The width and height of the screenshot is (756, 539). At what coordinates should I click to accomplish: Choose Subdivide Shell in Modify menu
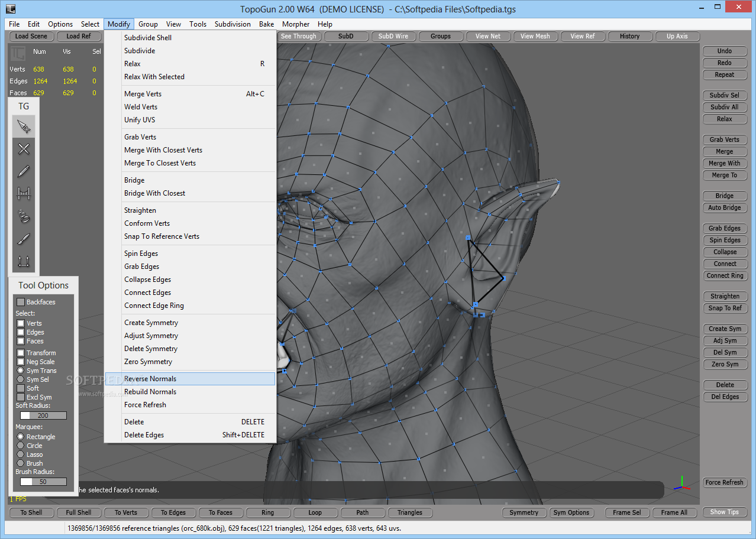190,38
